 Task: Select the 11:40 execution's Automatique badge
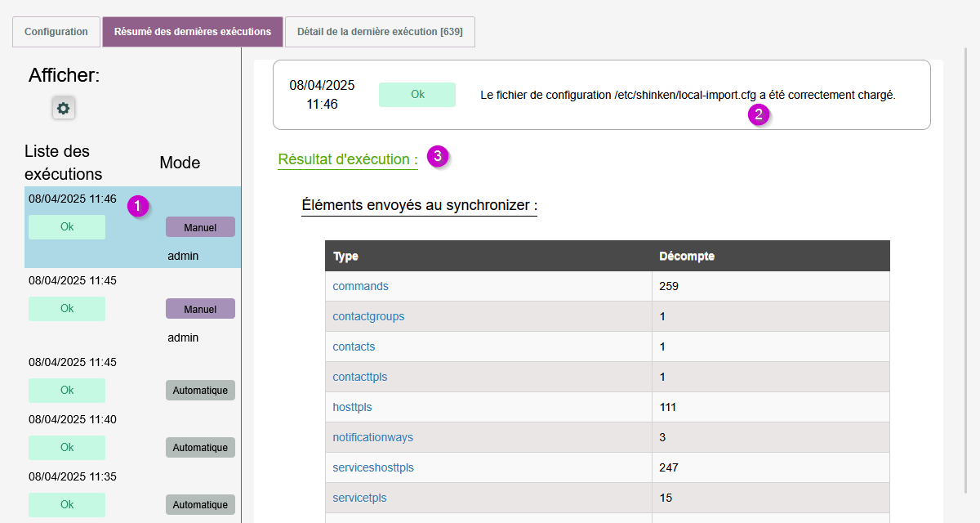click(200, 448)
